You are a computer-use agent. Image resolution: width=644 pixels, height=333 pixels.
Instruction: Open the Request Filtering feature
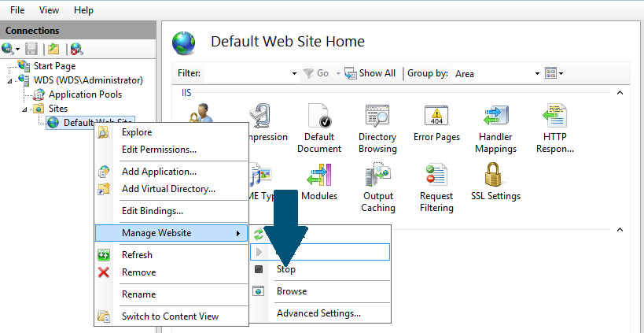point(436,187)
